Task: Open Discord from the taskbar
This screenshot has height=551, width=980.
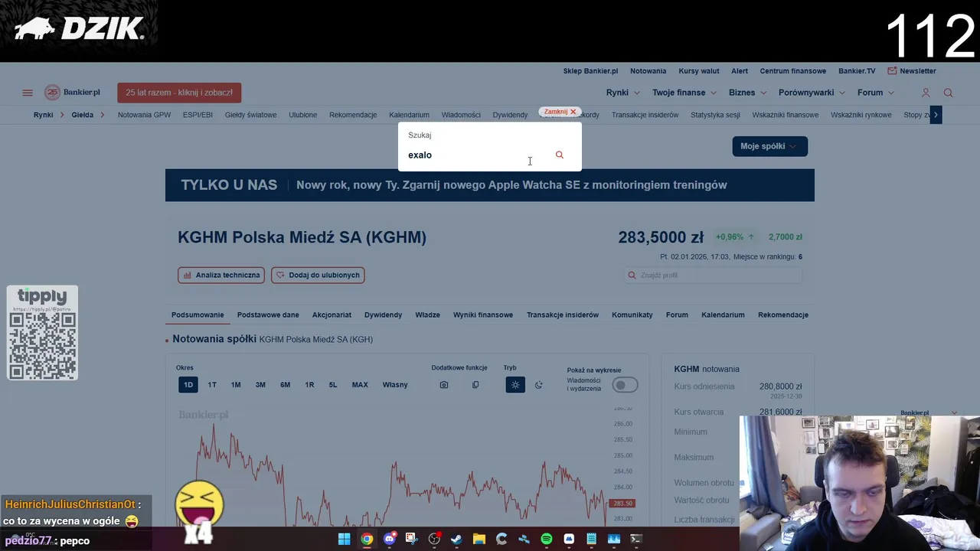Action: [x=390, y=539]
